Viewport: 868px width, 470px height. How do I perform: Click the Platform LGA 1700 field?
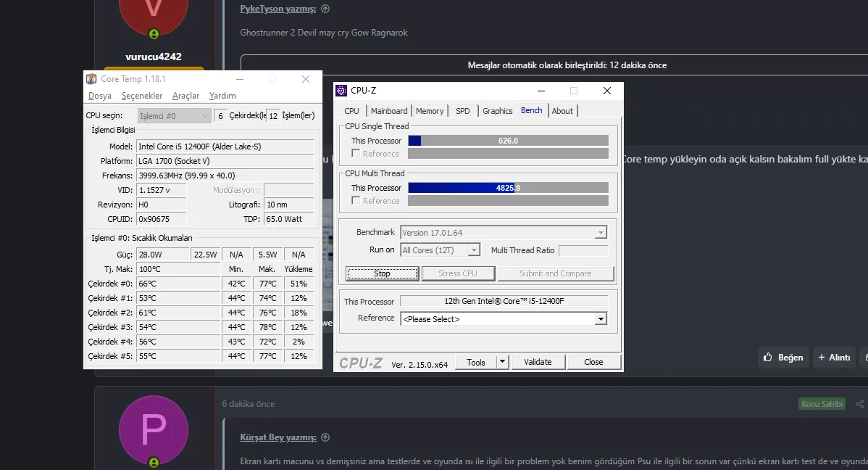coord(225,161)
